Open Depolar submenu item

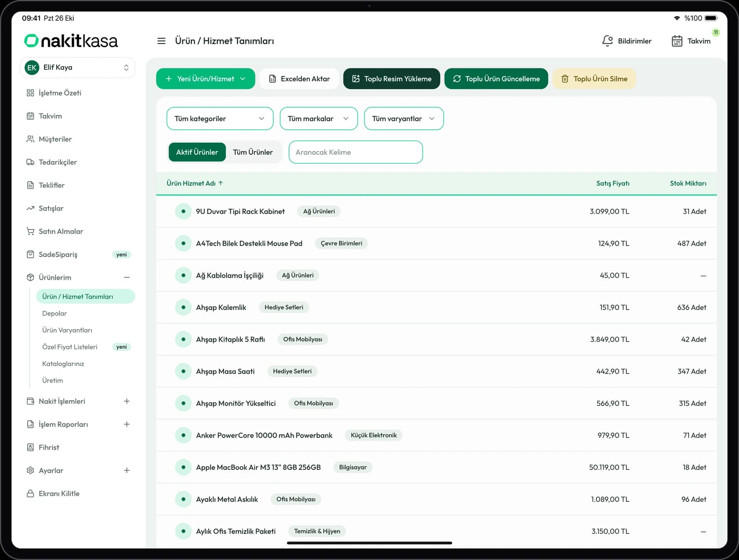pyautogui.click(x=55, y=313)
